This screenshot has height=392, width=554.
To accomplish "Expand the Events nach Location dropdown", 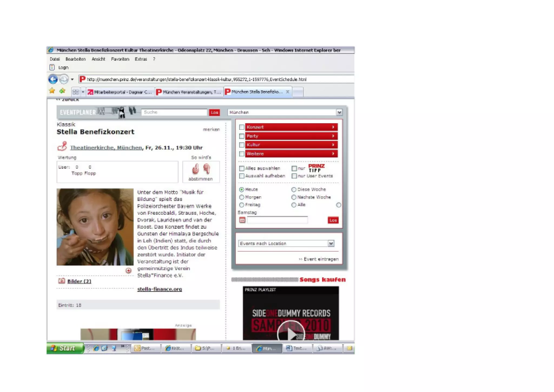I will tap(331, 243).
